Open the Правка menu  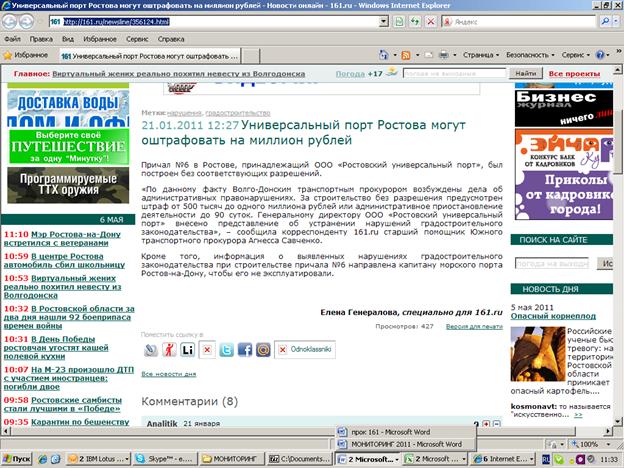point(41,39)
